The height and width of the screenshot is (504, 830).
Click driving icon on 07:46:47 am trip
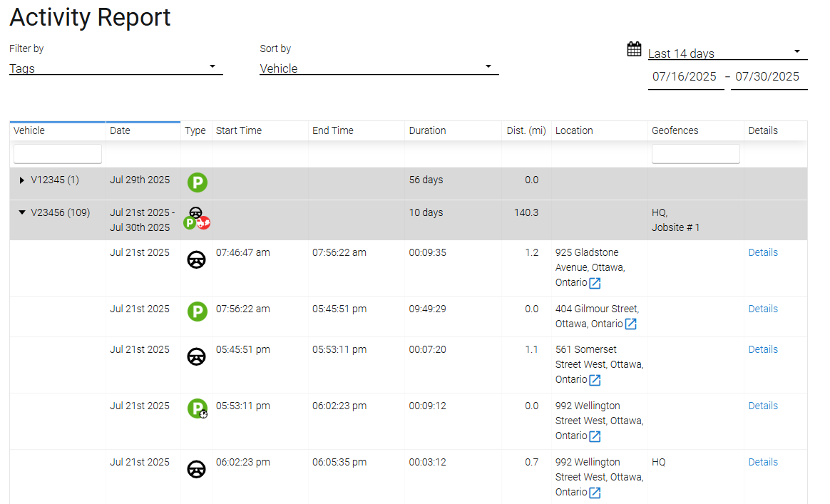tap(197, 260)
